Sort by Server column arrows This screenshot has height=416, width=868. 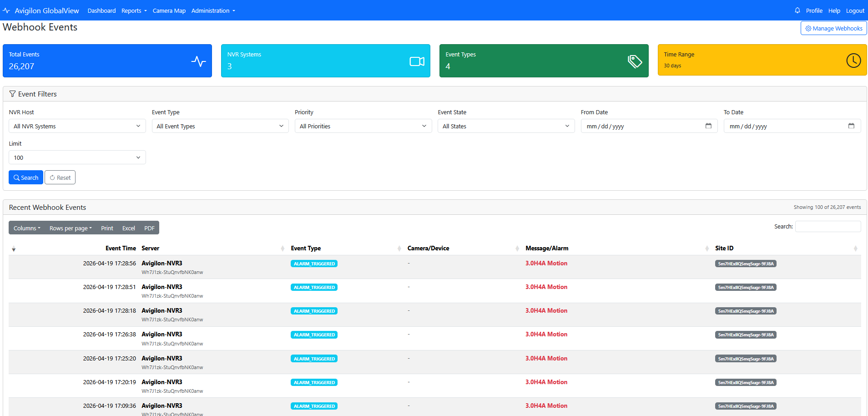[x=283, y=249]
